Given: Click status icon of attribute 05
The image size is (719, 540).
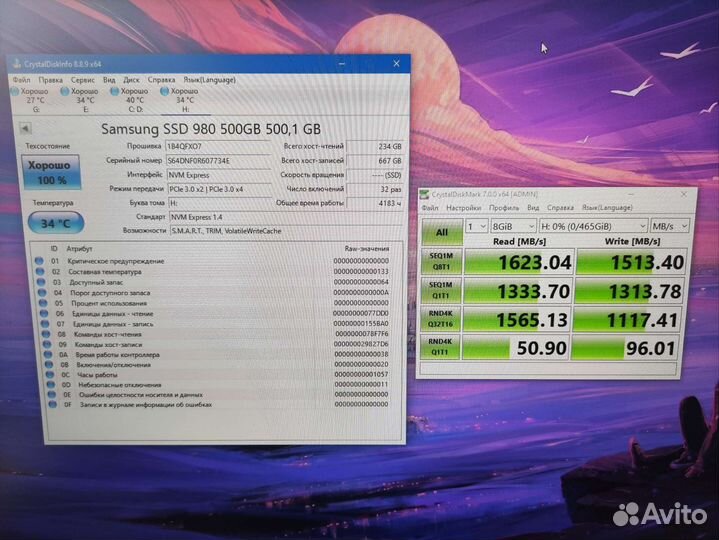Looking at the screenshot, I should (43, 303).
